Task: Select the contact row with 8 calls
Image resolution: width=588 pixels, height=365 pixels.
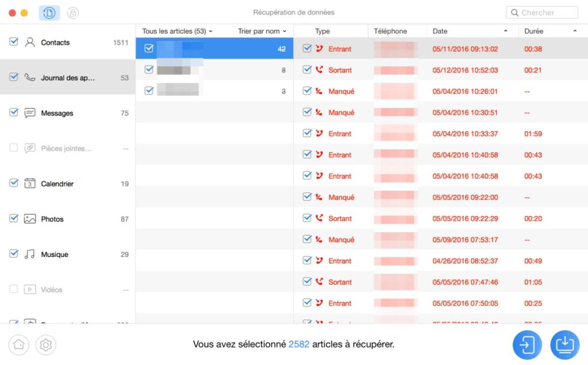Action: click(215, 70)
